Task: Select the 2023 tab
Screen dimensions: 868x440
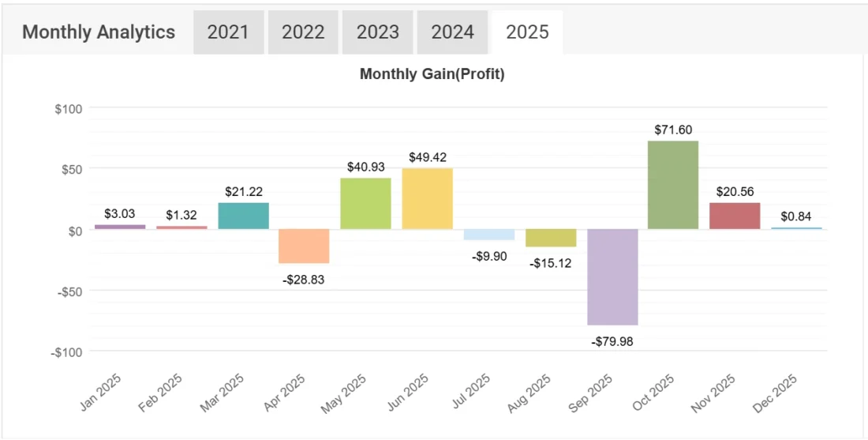Action: click(x=377, y=32)
